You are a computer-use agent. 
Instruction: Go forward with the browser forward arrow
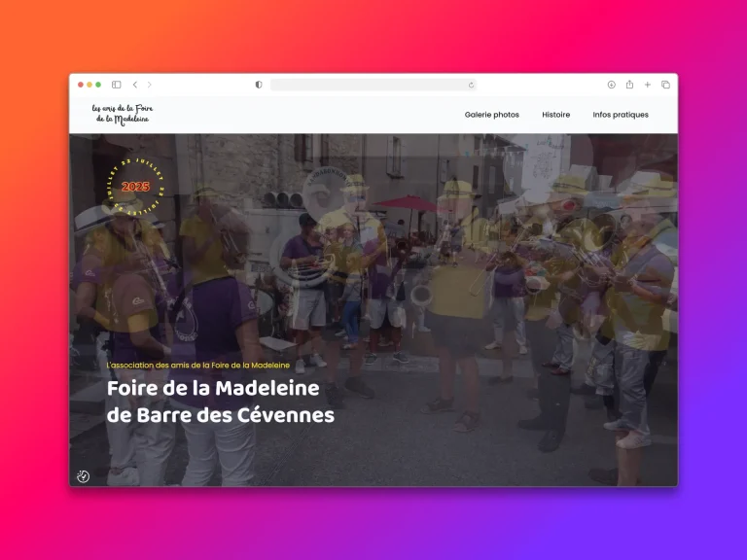pyautogui.click(x=149, y=85)
